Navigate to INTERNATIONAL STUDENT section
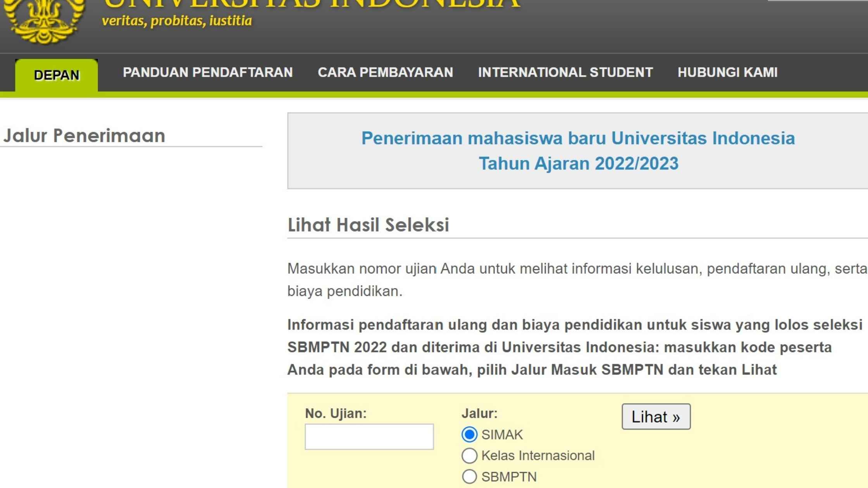This screenshot has height=488, width=868. click(x=565, y=72)
